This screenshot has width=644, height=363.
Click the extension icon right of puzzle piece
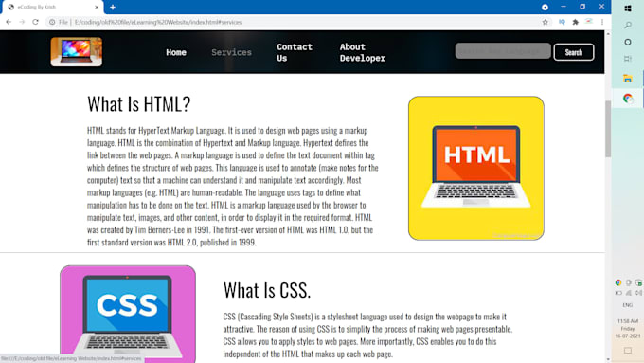[589, 22]
